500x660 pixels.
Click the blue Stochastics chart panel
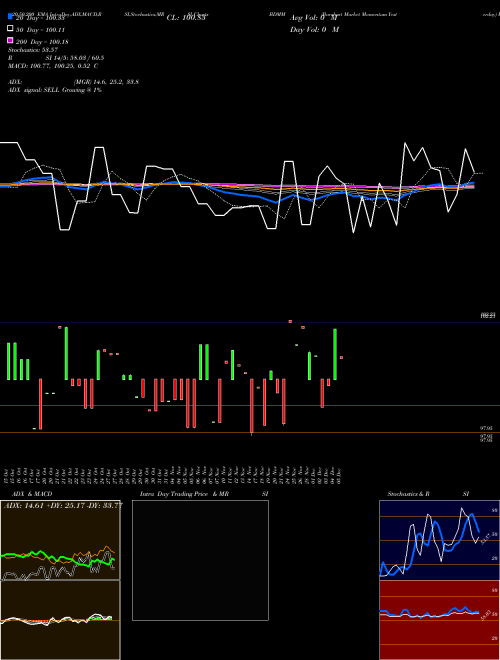[439, 540]
